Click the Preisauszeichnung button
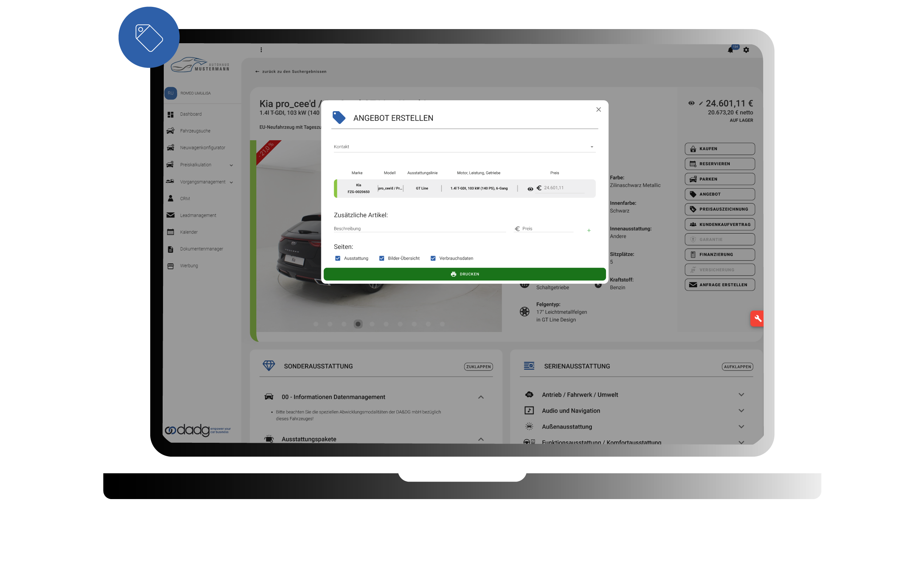This screenshot has width=924, height=563. pyautogui.click(x=720, y=209)
